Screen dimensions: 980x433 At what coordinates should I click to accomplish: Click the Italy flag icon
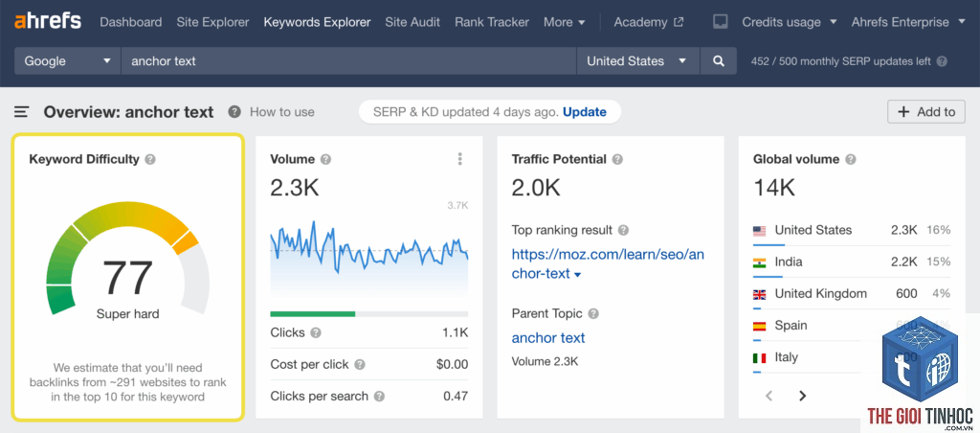pyautogui.click(x=759, y=358)
